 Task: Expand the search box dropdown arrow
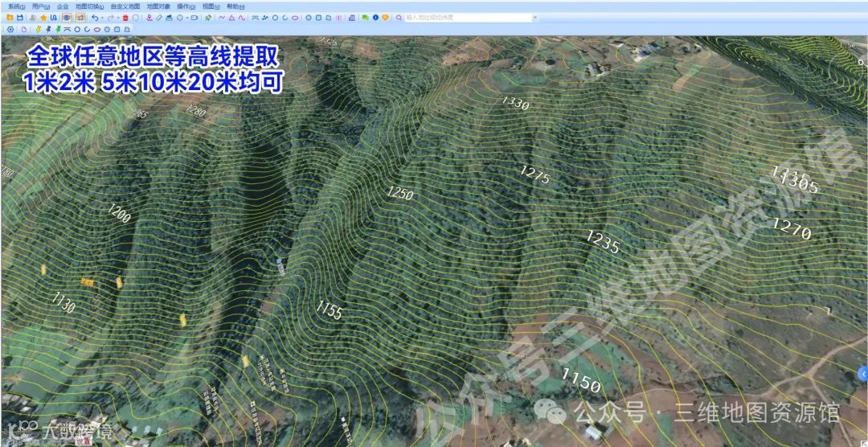click(535, 18)
